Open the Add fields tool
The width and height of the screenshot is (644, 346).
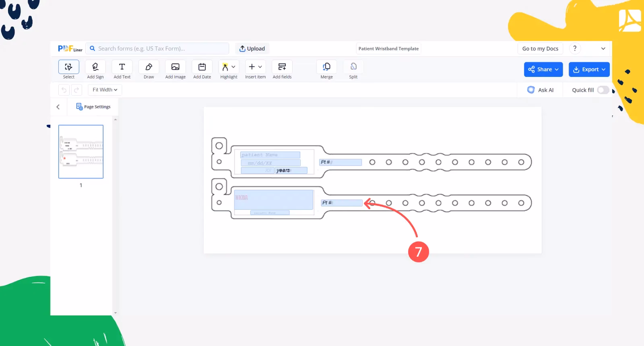(282, 67)
